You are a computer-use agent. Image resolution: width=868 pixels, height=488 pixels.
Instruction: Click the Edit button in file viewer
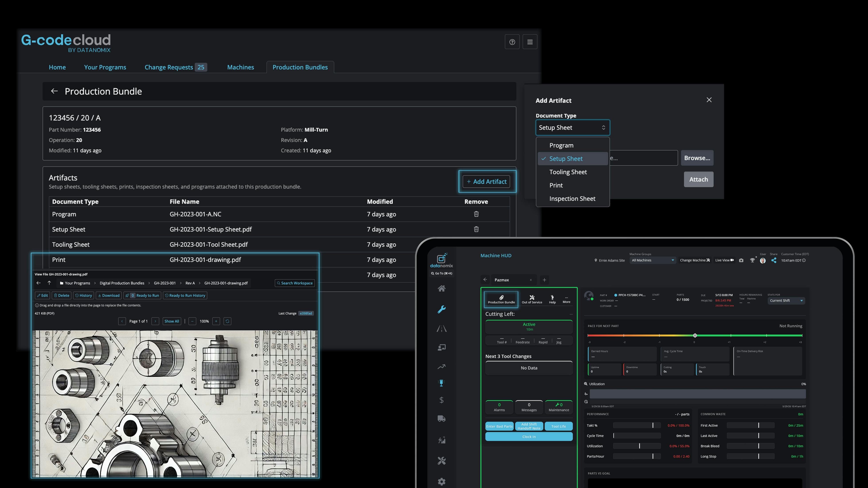[x=43, y=295]
